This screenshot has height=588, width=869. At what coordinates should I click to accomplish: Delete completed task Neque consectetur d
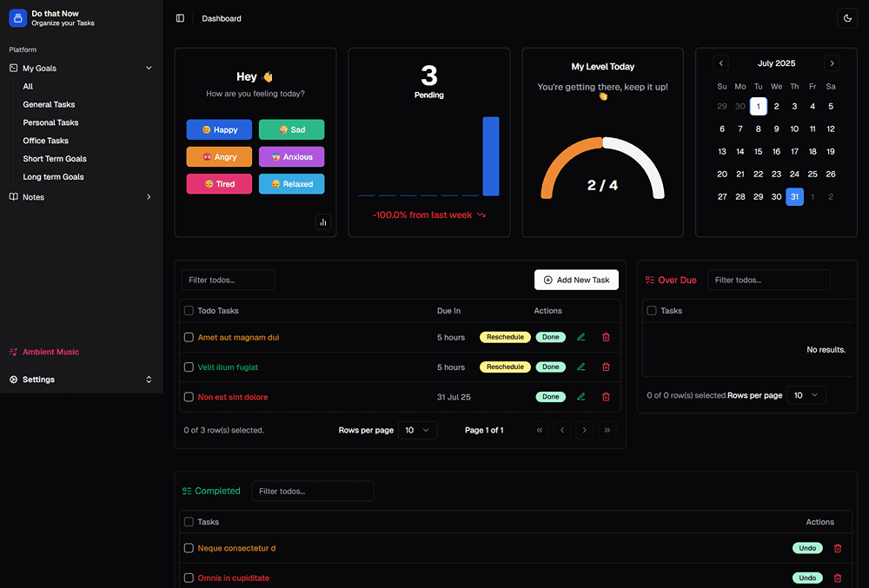pos(838,548)
